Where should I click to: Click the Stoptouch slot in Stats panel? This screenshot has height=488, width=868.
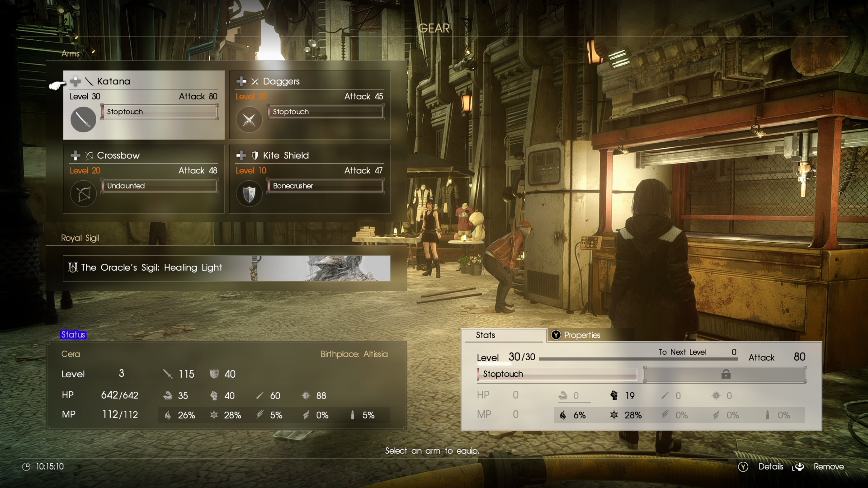tap(557, 374)
